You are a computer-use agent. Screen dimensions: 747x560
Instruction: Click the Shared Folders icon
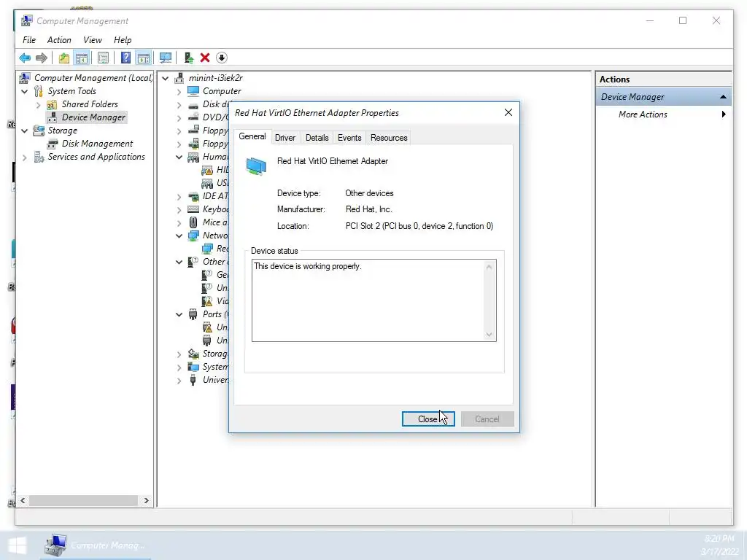click(52, 104)
